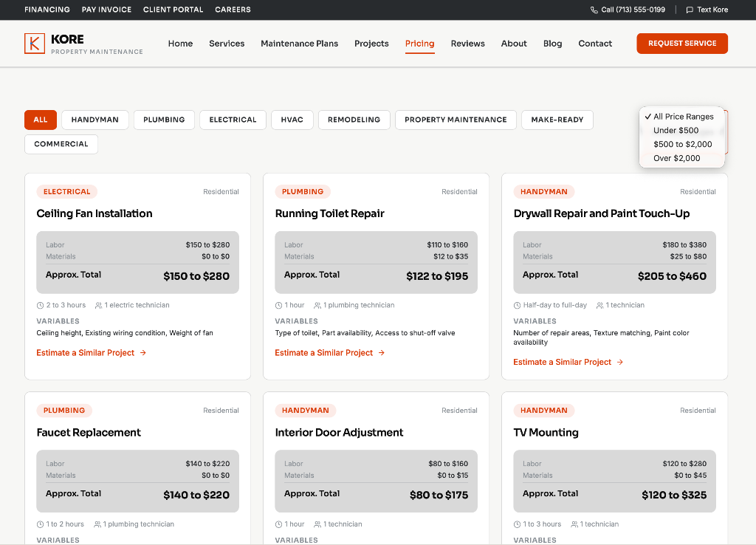Filter by HANDYMAN category
This screenshot has height=545, width=756.
(x=95, y=120)
